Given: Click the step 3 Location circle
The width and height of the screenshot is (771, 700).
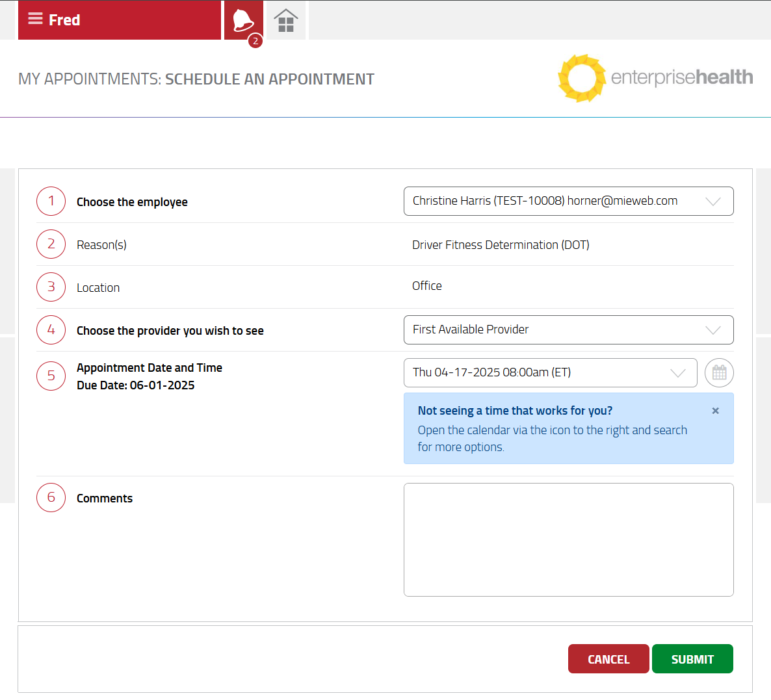Looking at the screenshot, I should pos(51,287).
